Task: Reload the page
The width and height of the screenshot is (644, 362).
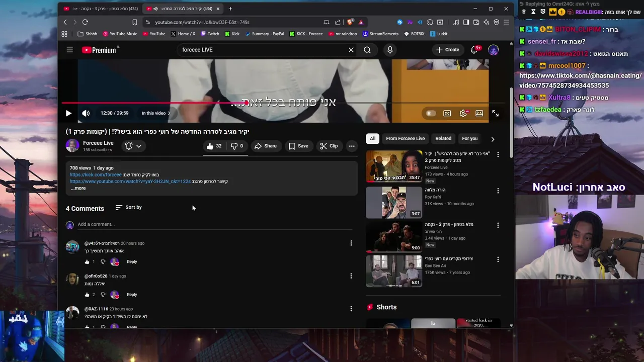Action: pyautogui.click(x=85, y=22)
